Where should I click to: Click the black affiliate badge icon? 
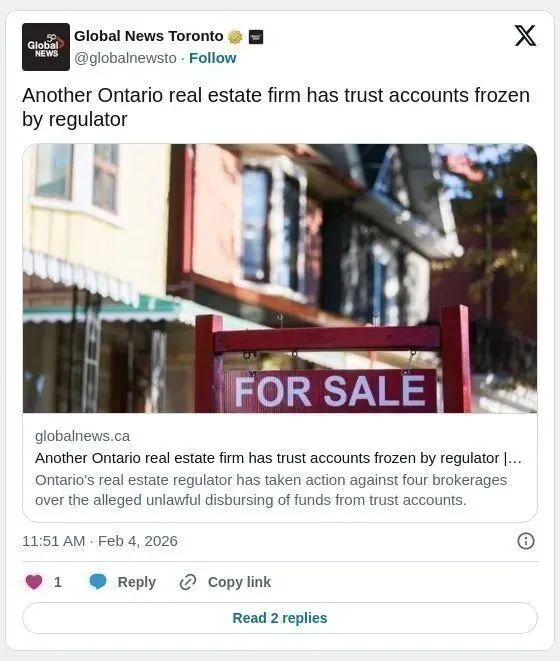click(256, 37)
